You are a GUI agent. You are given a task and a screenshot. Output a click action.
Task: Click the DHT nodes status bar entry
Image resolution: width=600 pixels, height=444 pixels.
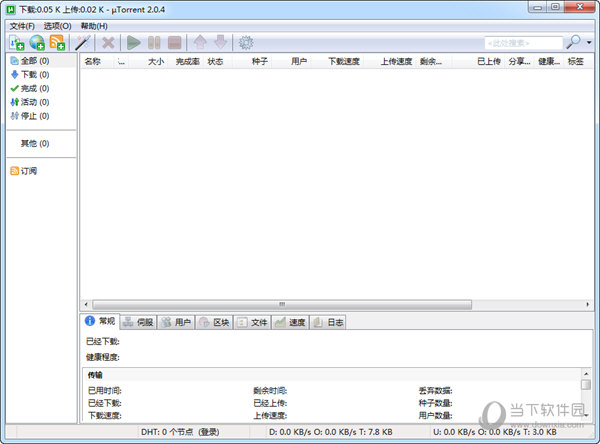point(180,432)
